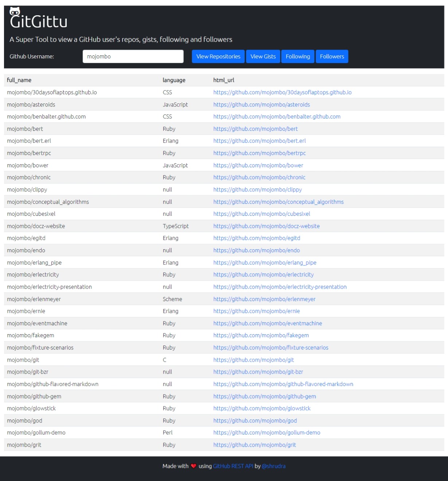The image size is (448, 481).
Task: Open the eventmachine repository link
Action: [268, 323]
